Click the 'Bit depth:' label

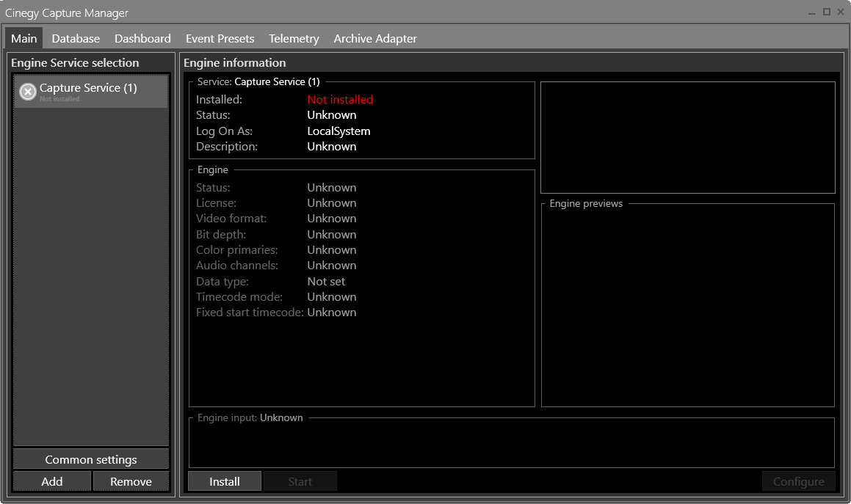(x=221, y=234)
